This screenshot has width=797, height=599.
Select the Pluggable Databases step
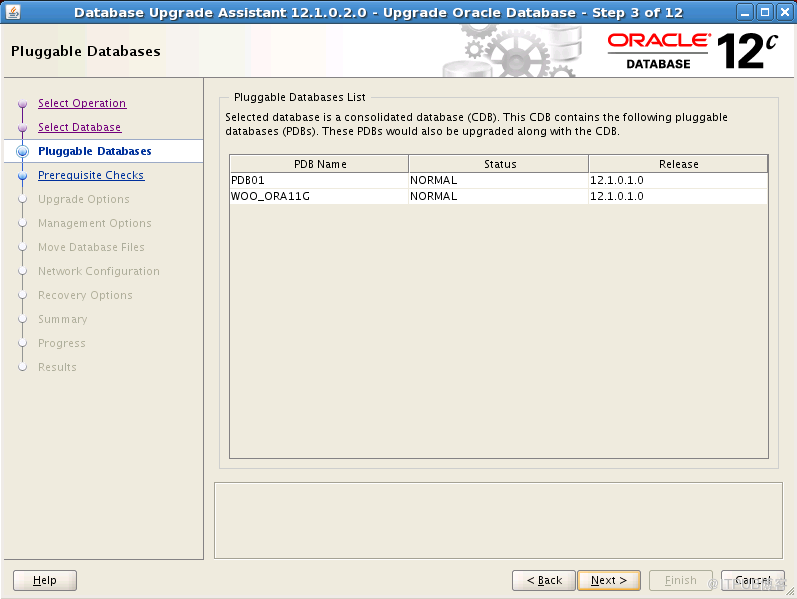(95, 151)
